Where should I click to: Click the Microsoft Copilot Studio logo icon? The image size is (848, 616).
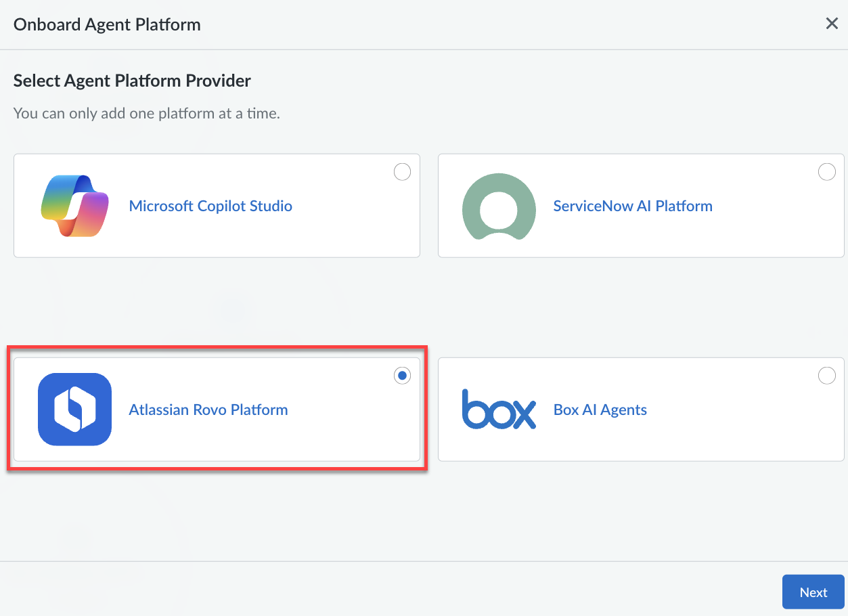coord(74,206)
